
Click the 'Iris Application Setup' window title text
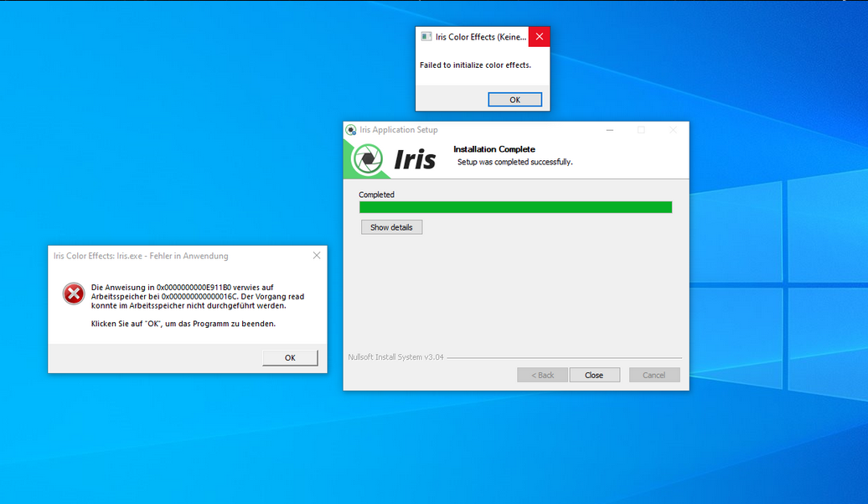(x=399, y=130)
